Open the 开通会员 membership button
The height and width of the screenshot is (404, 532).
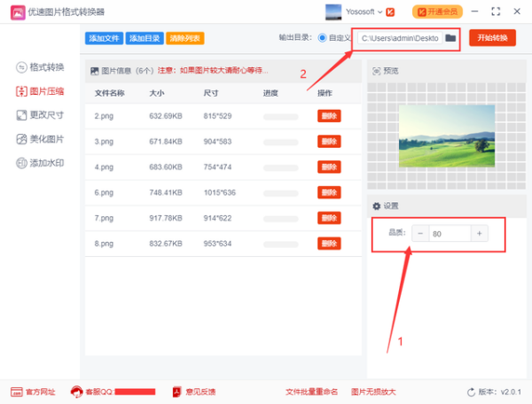(x=437, y=12)
